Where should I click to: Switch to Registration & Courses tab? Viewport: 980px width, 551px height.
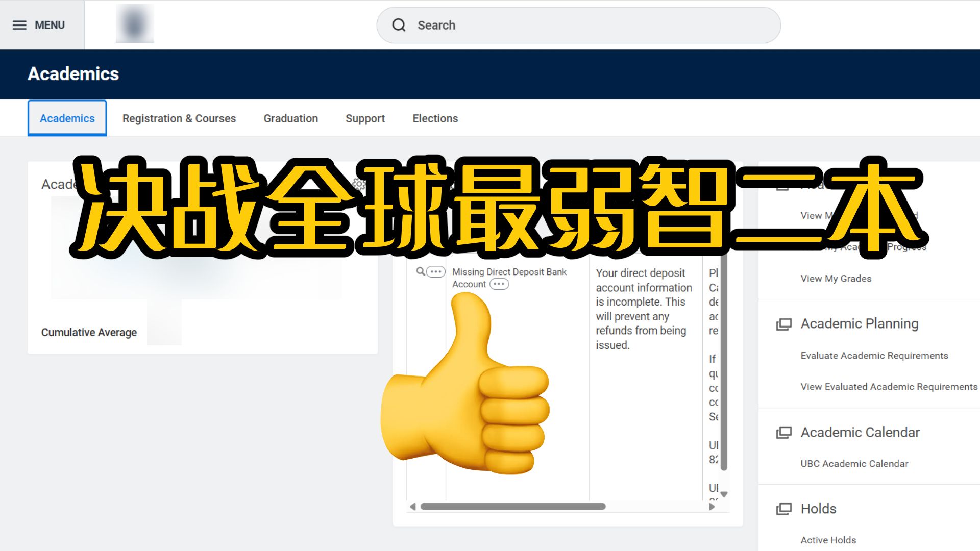click(x=179, y=118)
